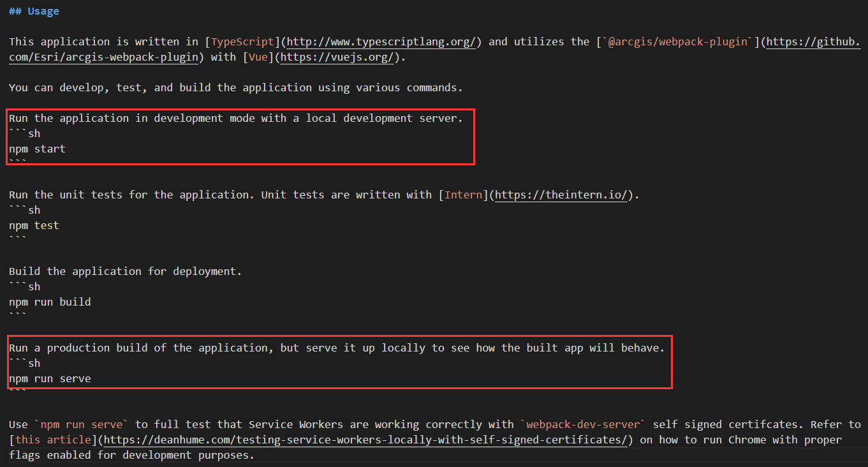This screenshot has height=467, width=868.
Task: Click the "npm start" command line
Action: pos(37,149)
